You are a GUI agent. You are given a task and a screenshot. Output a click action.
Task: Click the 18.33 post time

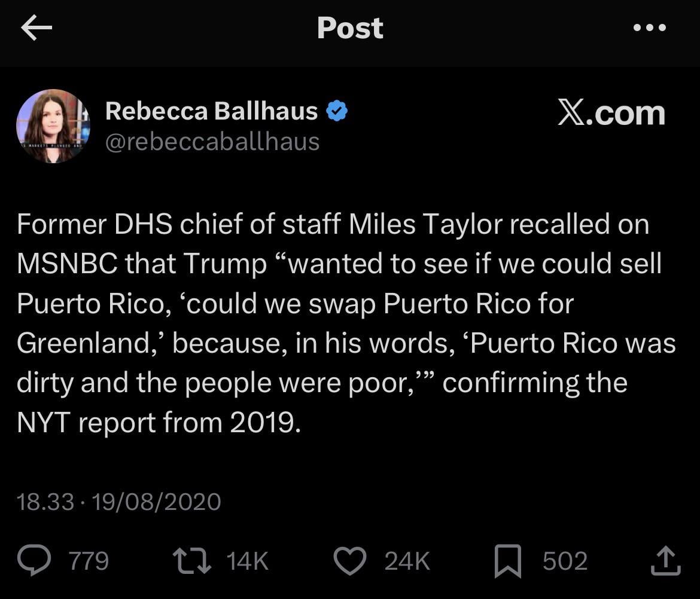coord(45,502)
